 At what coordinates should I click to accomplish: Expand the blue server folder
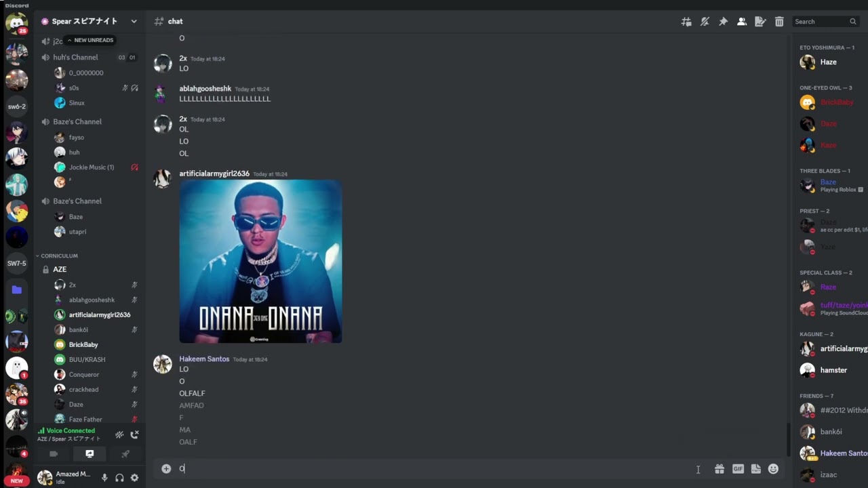point(16,289)
